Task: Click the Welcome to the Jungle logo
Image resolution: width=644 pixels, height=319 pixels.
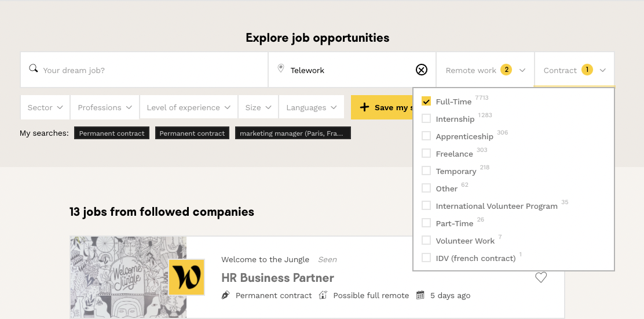Action: point(186,277)
